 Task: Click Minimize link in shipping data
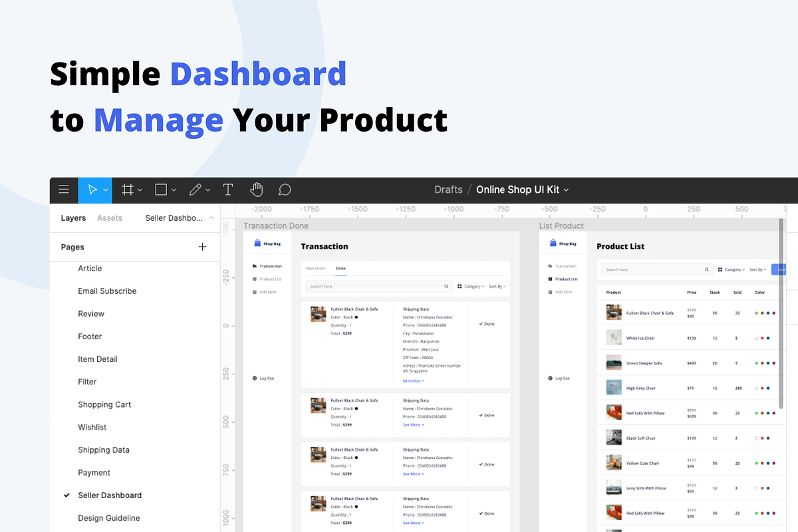point(413,381)
